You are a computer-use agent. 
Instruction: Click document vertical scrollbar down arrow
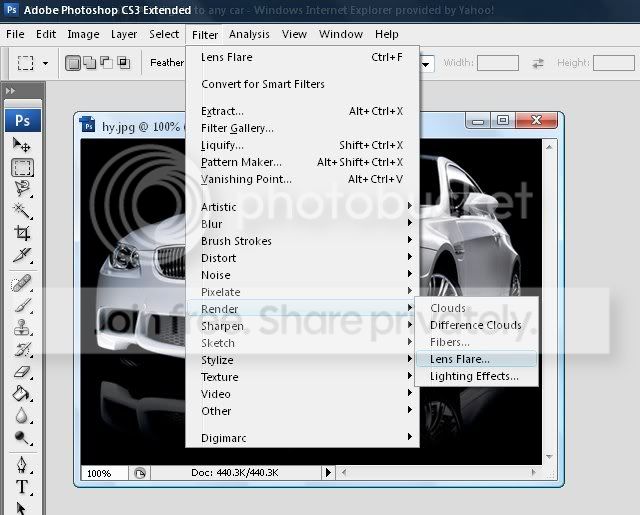(x=549, y=457)
